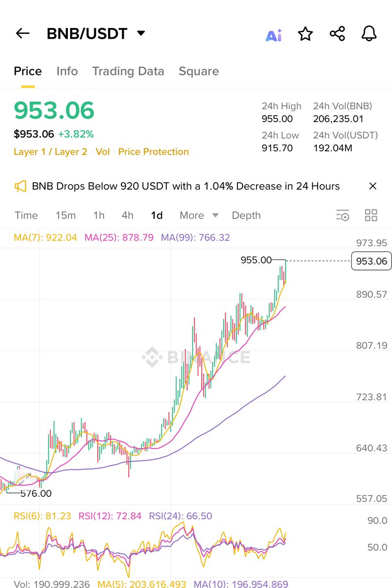Tap the volume MA(10): 196,954,869 label
The width and height of the screenshot is (392, 588).
(241, 584)
